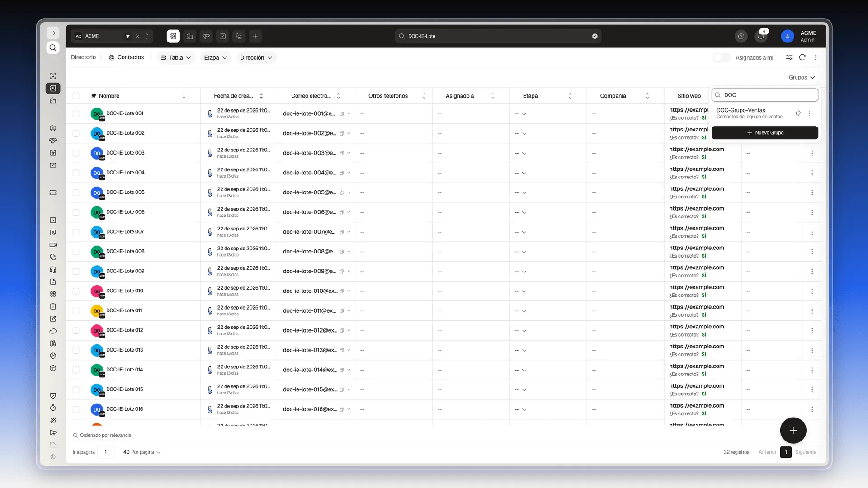The image size is (868, 488).
Task: Open the help question mark icon
Action: pos(741,36)
